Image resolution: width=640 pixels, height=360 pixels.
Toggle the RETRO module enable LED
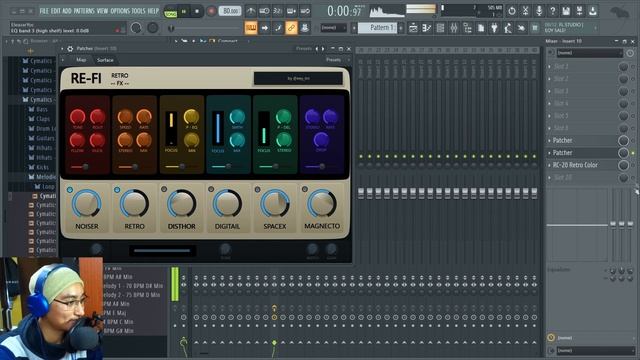pos(117,190)
